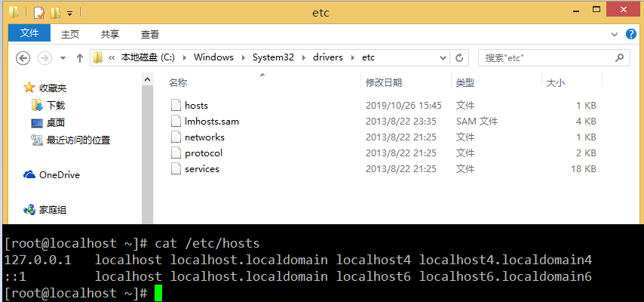644x302 pixels.
Task: Open the recent locations dropdown
Action: click(x=62, y=58)
